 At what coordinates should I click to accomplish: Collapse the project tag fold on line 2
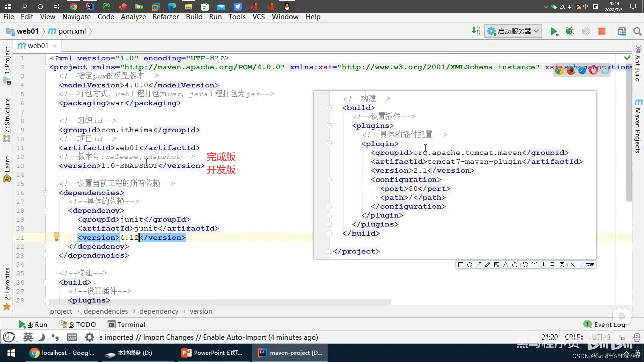coord(45,67)
